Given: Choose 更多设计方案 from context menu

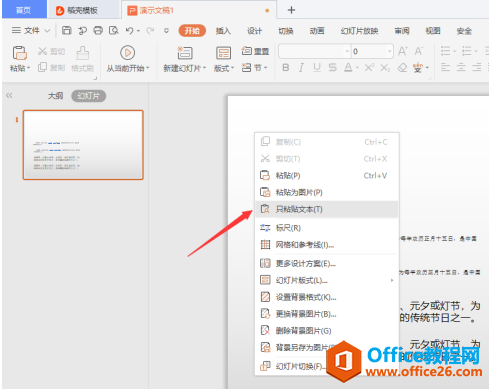Looking at the screenshot, I should click(x=327, y=264).
